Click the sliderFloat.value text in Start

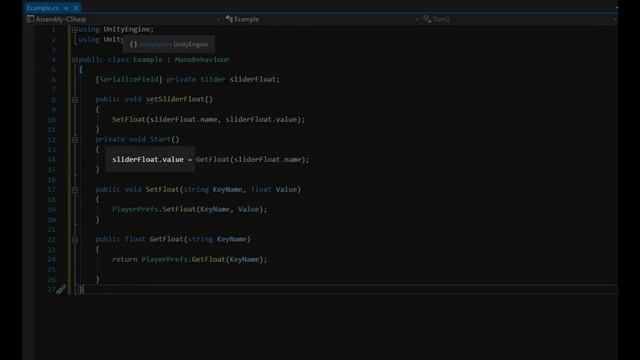pos(148,160)
